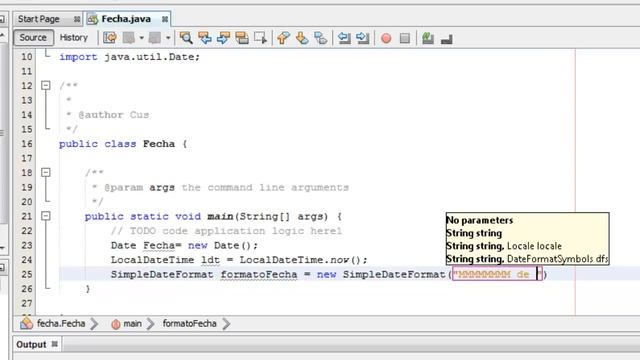The image size is (640, 360).
Task: Click line number 16 in gutter
Action: [27, 144]
